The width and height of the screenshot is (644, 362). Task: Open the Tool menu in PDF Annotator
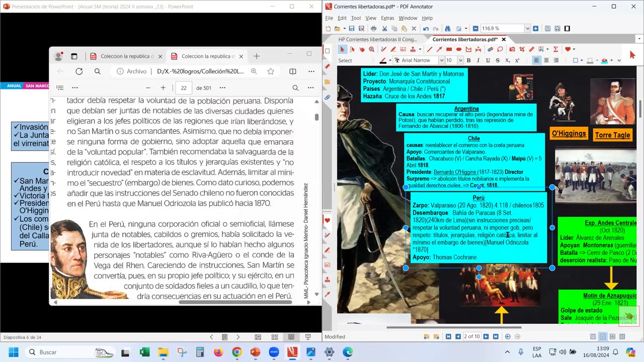point(356,18)
